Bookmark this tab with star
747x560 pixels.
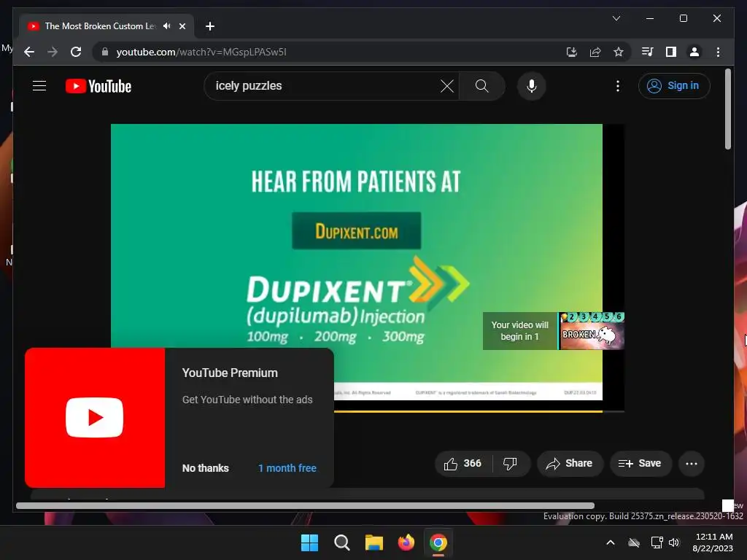pyautogui.click(x=619, y=52)
